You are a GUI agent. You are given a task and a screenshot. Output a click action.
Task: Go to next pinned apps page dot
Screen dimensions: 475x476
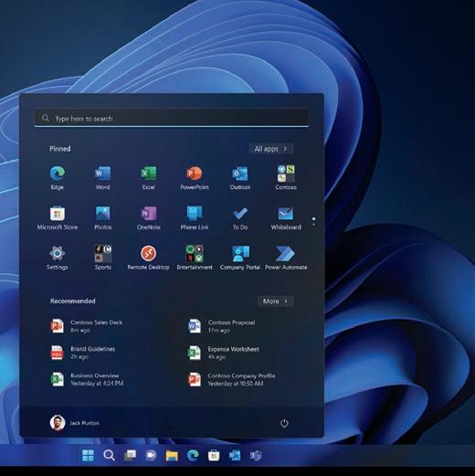tap(313, 225)
